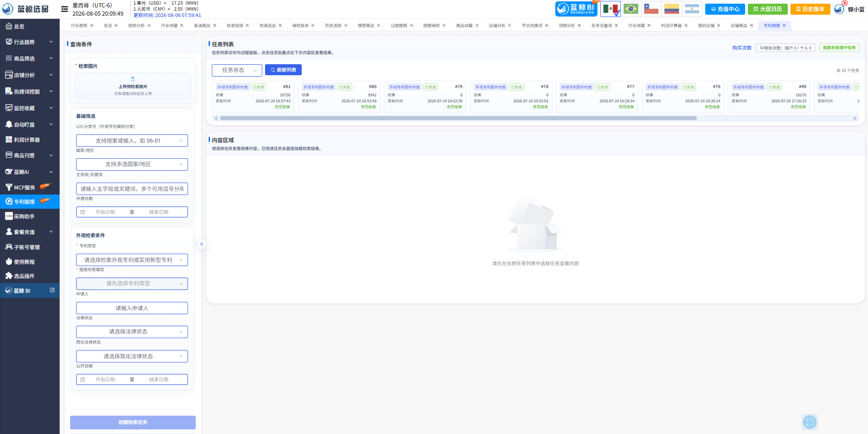Click the 充值中心 button

(x=725, y=9)
